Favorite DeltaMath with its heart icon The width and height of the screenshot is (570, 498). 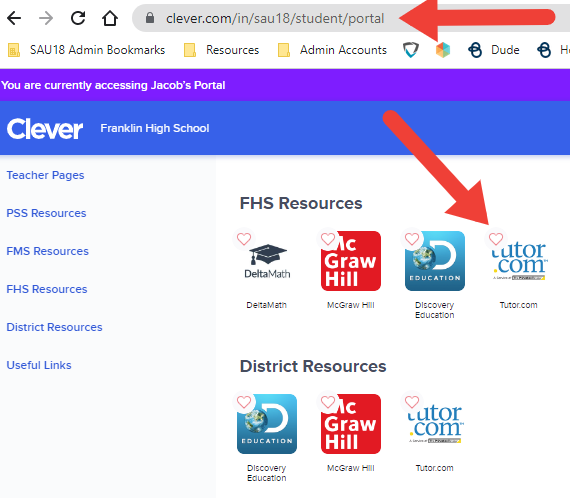pyautogui.click(x=244, y=239)
